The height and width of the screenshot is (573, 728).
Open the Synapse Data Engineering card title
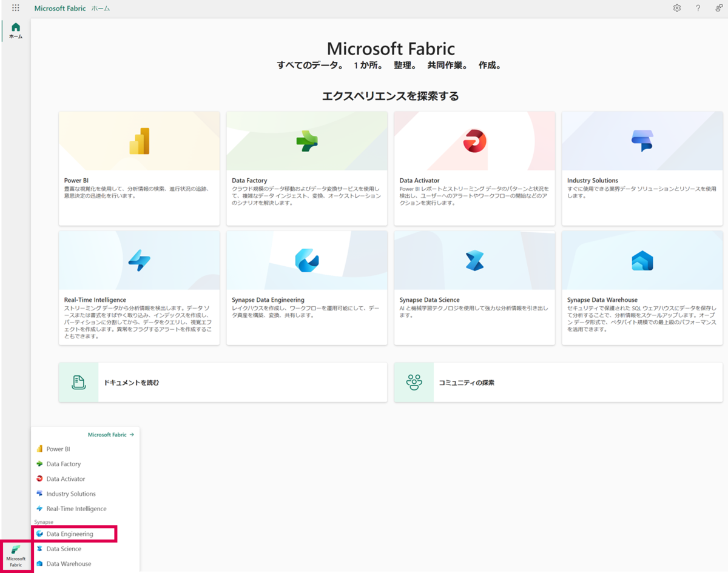268,300
